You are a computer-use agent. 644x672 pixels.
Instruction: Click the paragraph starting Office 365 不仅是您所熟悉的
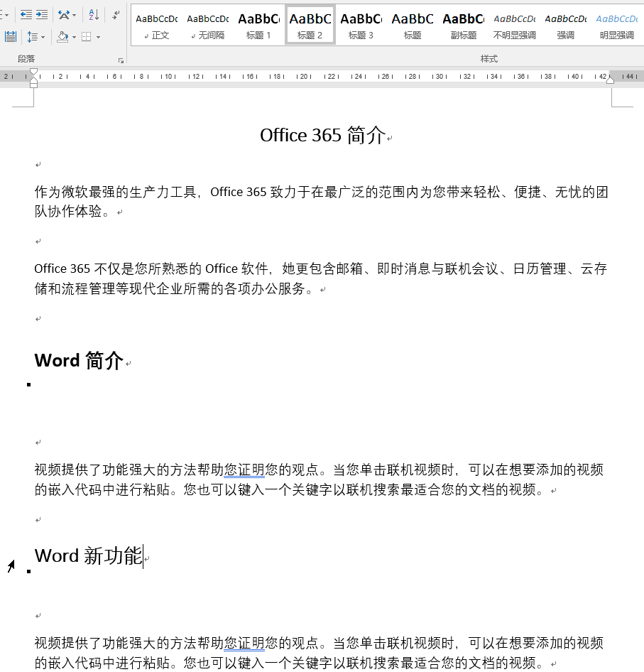point(321,278)
